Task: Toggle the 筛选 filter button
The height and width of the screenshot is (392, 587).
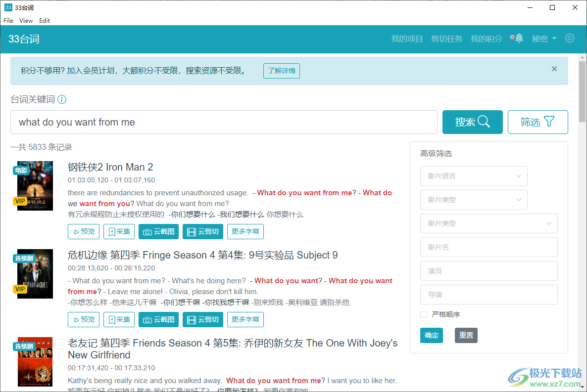Action: point(538,122)
